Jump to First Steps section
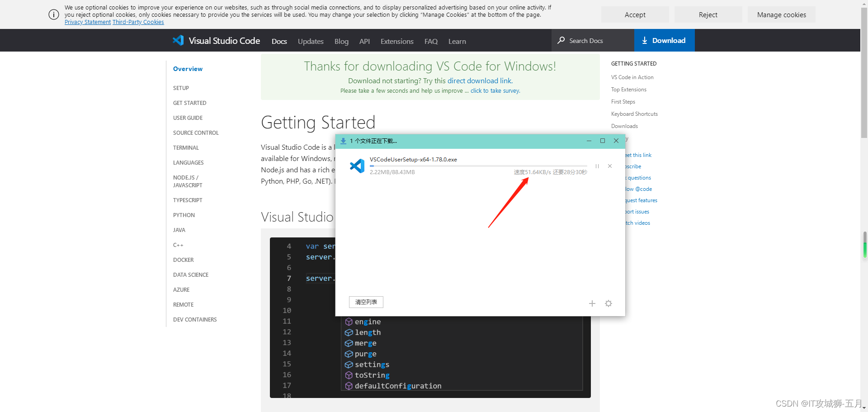 pyautogui.click(x=623, y=102)
